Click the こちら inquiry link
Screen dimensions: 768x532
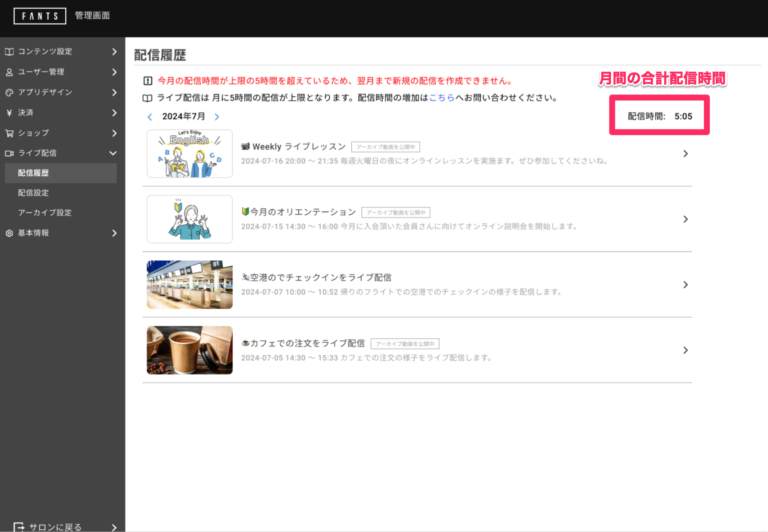pos(442,98)
